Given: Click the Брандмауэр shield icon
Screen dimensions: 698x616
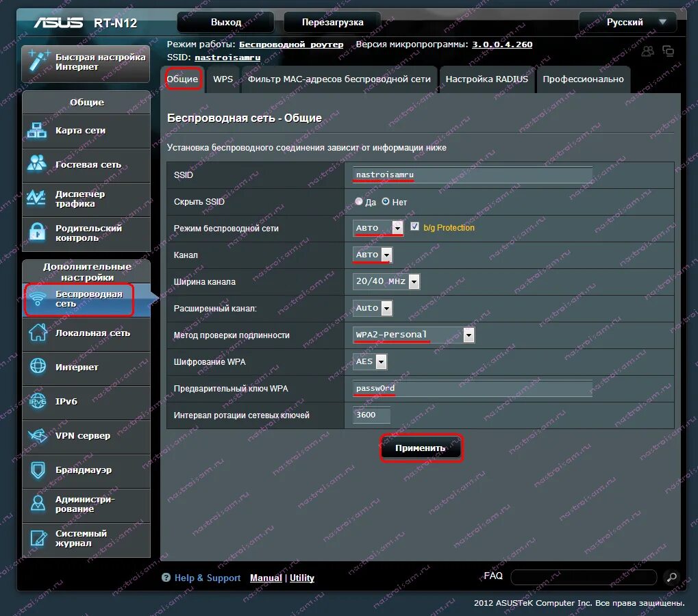Looking at the screenshot, I should coord(38,470).
